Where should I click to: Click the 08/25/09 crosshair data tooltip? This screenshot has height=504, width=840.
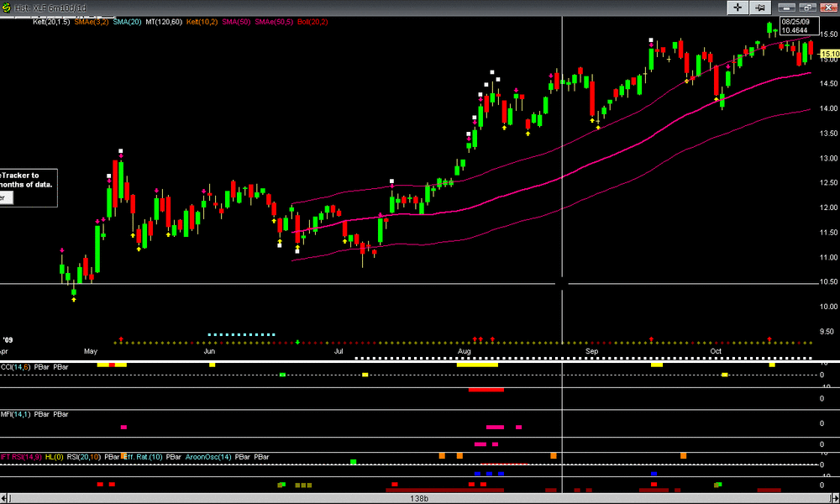tap(800, 26)
